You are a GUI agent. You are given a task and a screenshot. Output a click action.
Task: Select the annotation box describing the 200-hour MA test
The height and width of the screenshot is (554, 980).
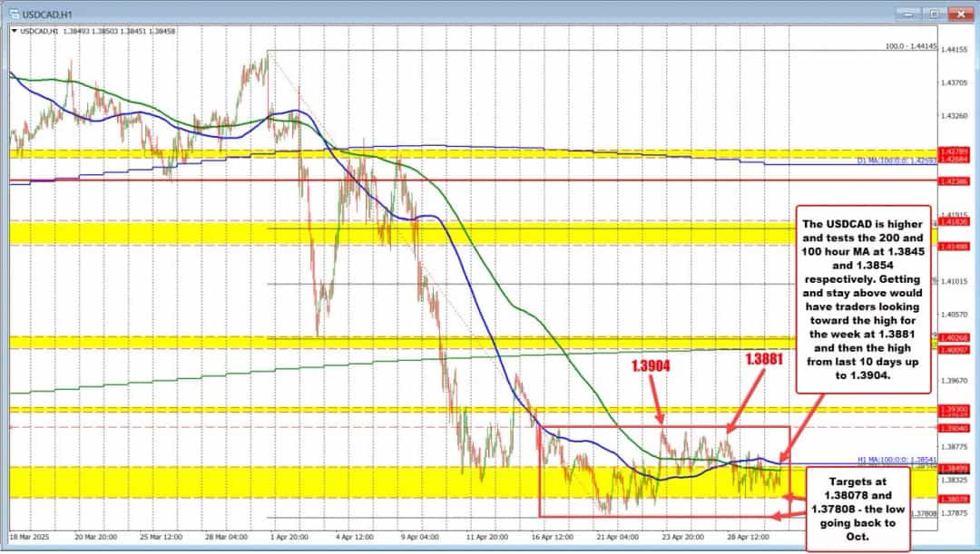coord(863,299)
